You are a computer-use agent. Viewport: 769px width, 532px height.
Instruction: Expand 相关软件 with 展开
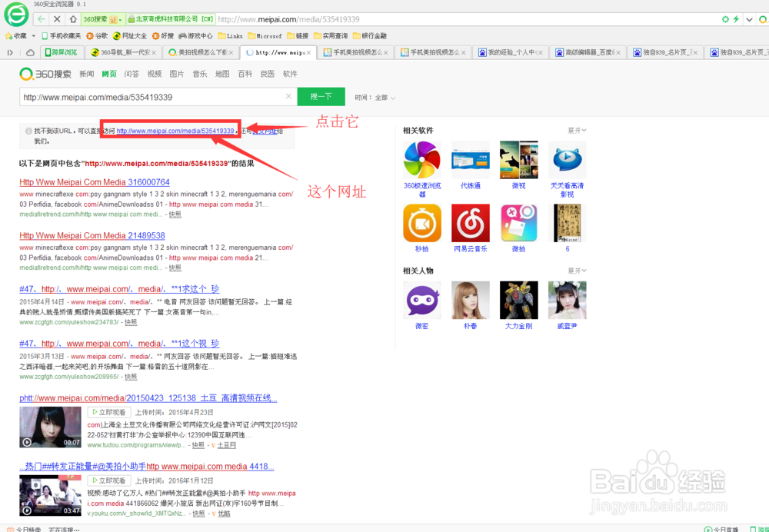pos(577,131)
